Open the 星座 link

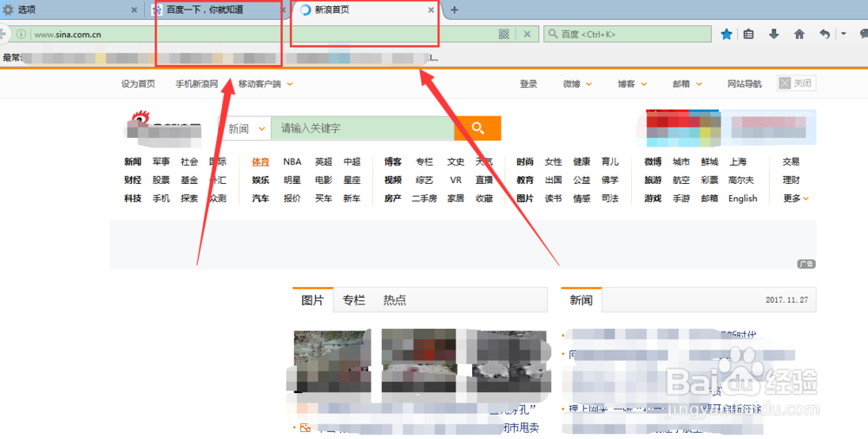click(x=352, y=180)
